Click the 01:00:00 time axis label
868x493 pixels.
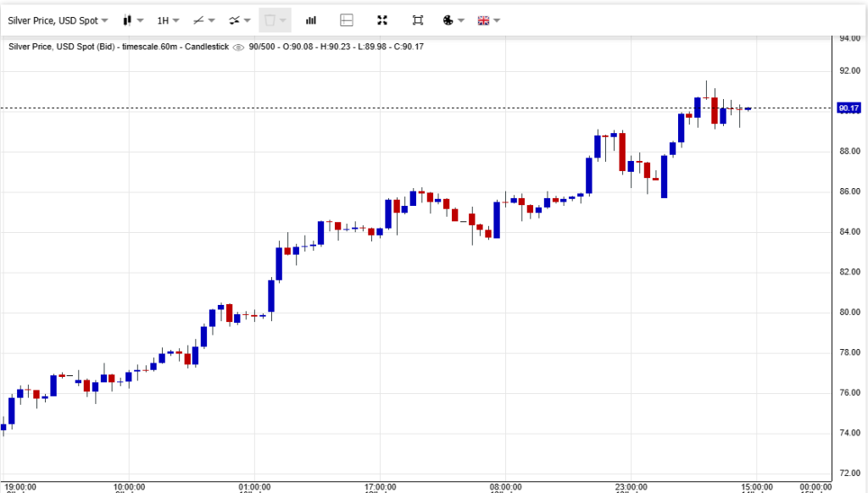[254, 486]
